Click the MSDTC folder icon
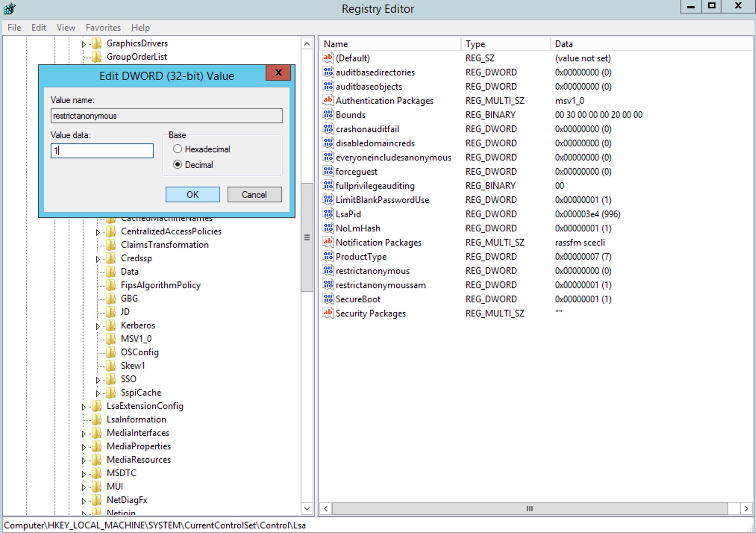 (97, 473)
